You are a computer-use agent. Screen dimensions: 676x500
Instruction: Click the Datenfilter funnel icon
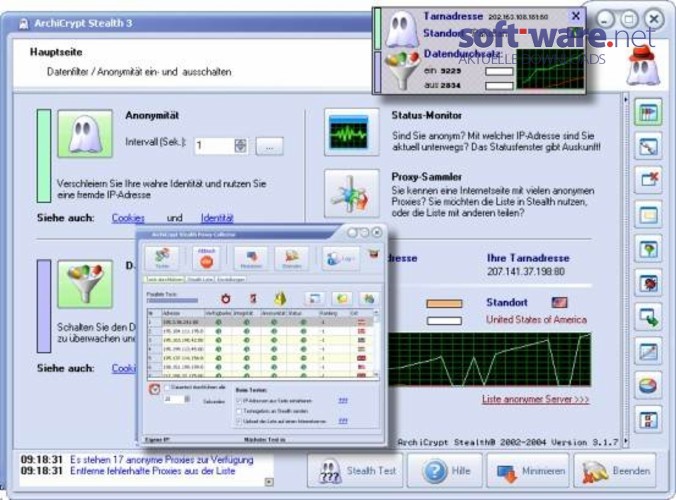click(85, 284)
